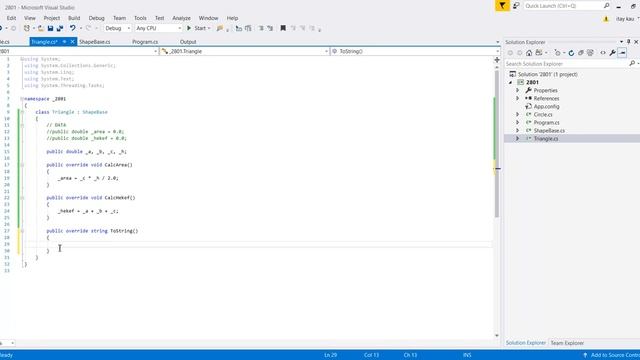Click the Properties wrench icon in Solution Explorer toolbar
Viewport: 640px width, 360px height.
click(613, 53)
